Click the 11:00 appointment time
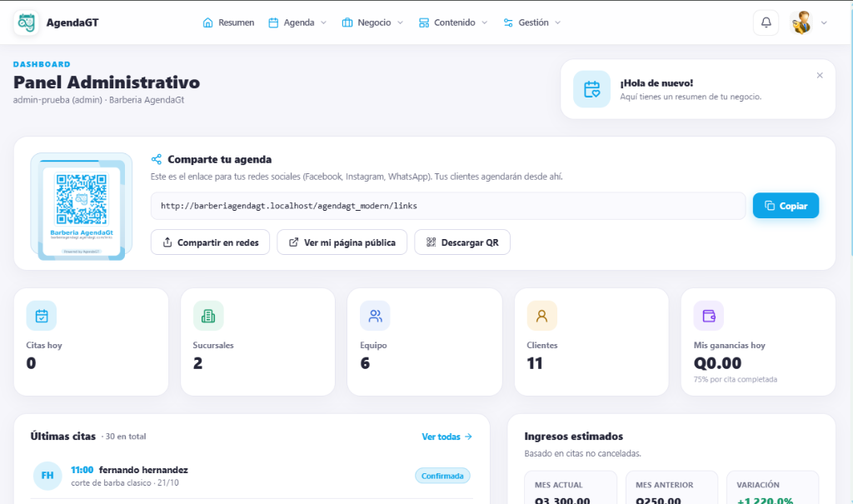Screen dimensions: 853x504 pos(82,470)
